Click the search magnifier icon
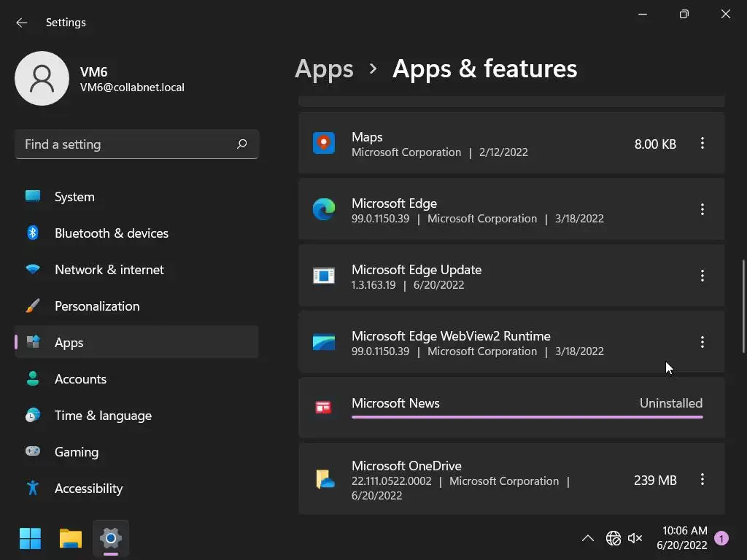 pyautogui.click(x=242, y=144)
